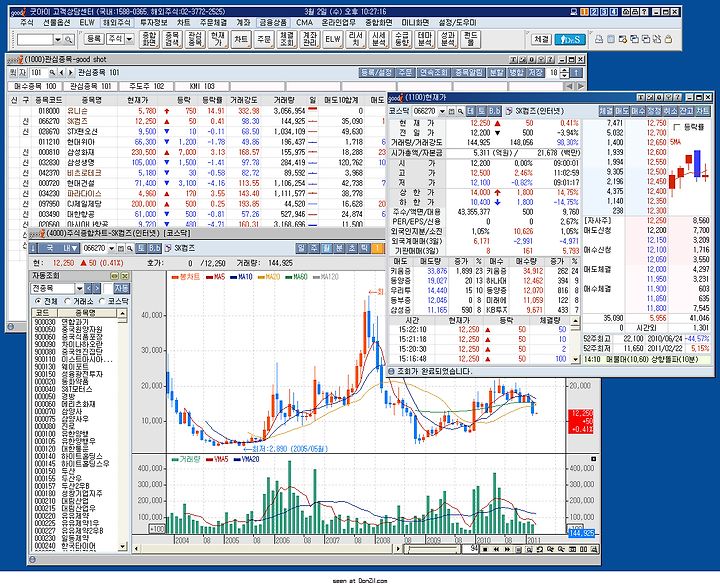Click the stop playback control under the chart
Image resolution: width=720 pixels, height=588 pixels.
coord(485,549)
